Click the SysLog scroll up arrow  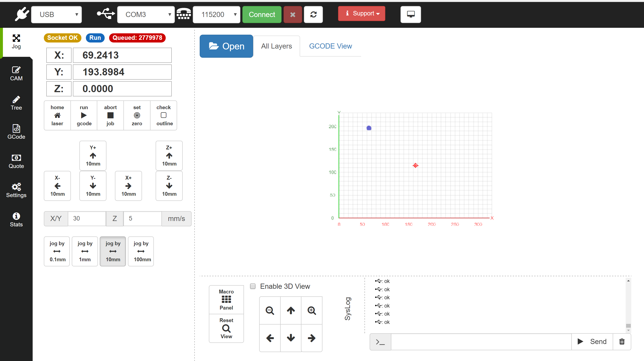tap(628, 281)
